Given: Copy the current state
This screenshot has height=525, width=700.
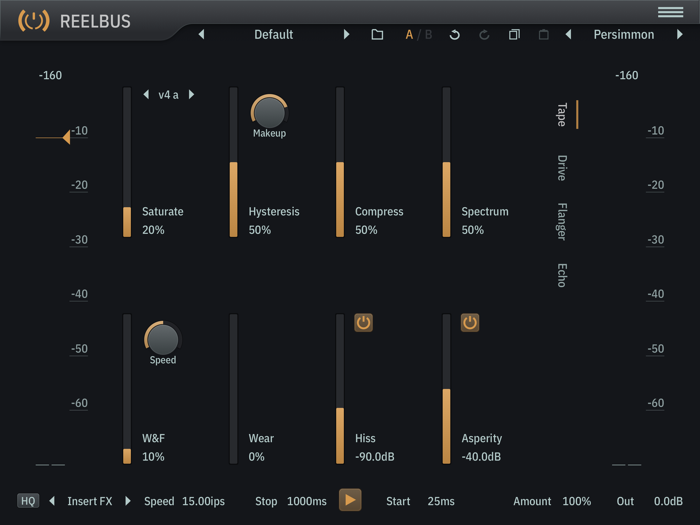Looking at the screenshot, I should pos(514,34).
